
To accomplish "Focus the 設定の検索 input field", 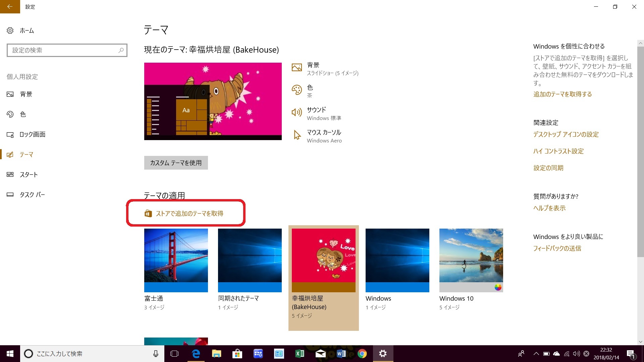I will pyautogui.click(x=67, y=50).
